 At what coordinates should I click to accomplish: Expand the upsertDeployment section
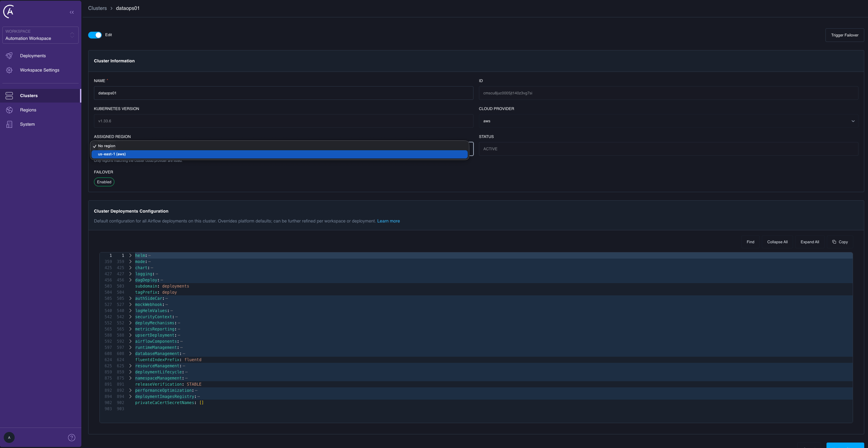click(130, 335)
